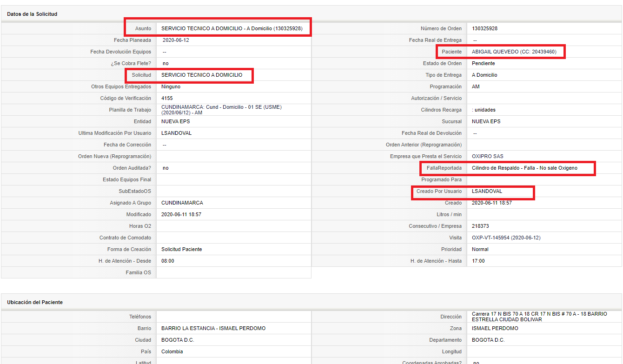Click the Dirección value Carrera 17 N BIS 70 A 18
This screenshot has height=364, width=623.
click(539, 317)
